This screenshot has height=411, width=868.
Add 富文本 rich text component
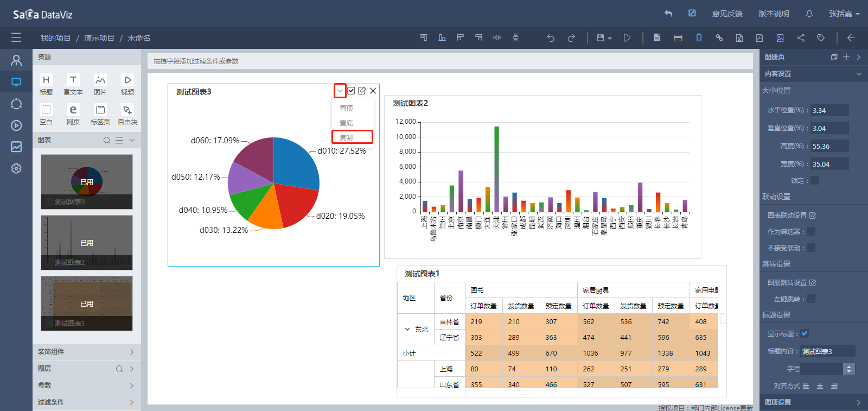73,85
